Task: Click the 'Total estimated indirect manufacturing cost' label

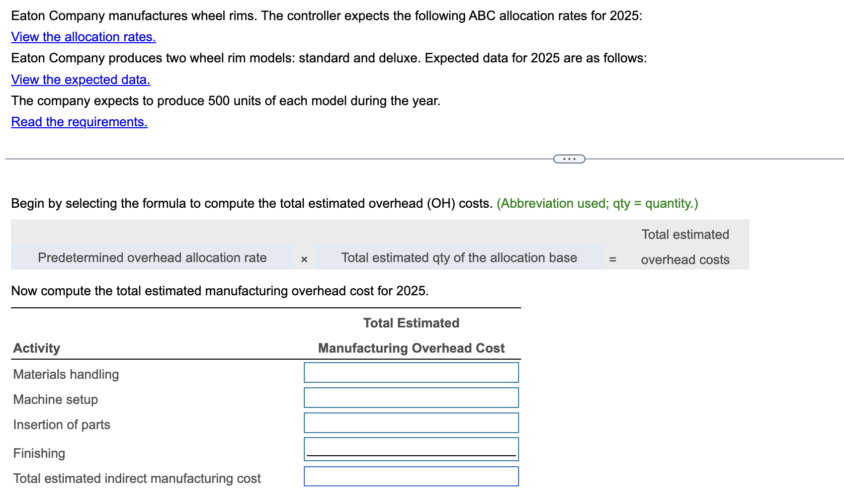Action: tap(137, 478)
